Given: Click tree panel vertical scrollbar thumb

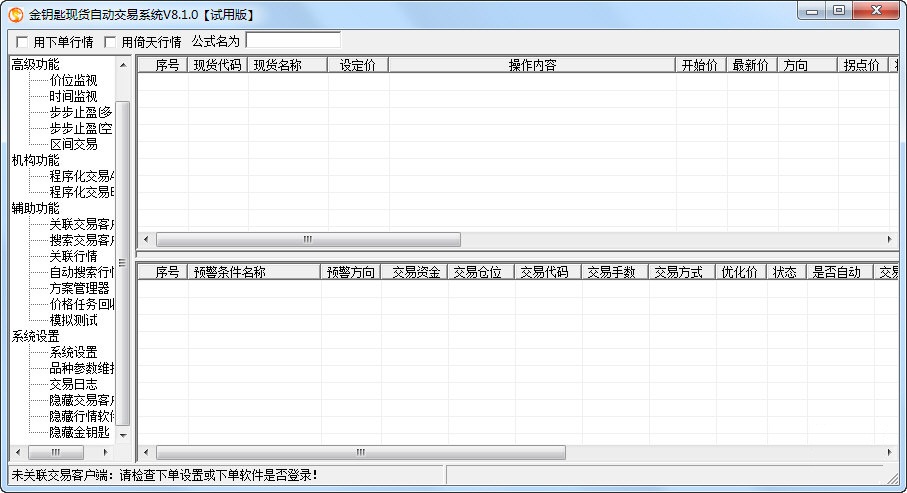Looking at the screenshot, I should 123,263.
